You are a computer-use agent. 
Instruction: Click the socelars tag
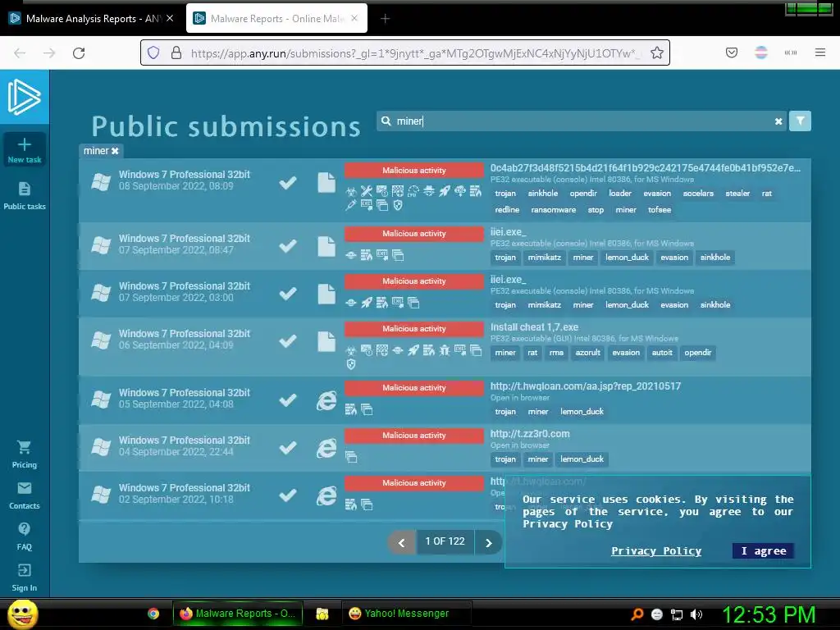(x=698, y=194)
